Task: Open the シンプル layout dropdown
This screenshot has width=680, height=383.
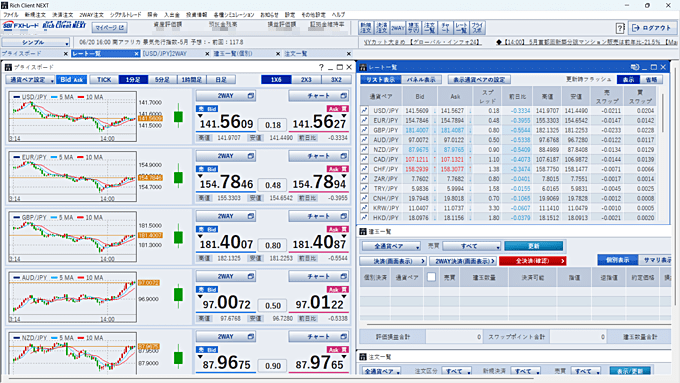Action: click(36, 43)
